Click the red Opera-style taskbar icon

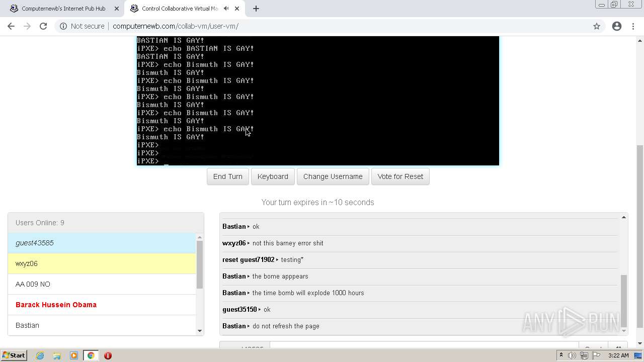(108, 355)
